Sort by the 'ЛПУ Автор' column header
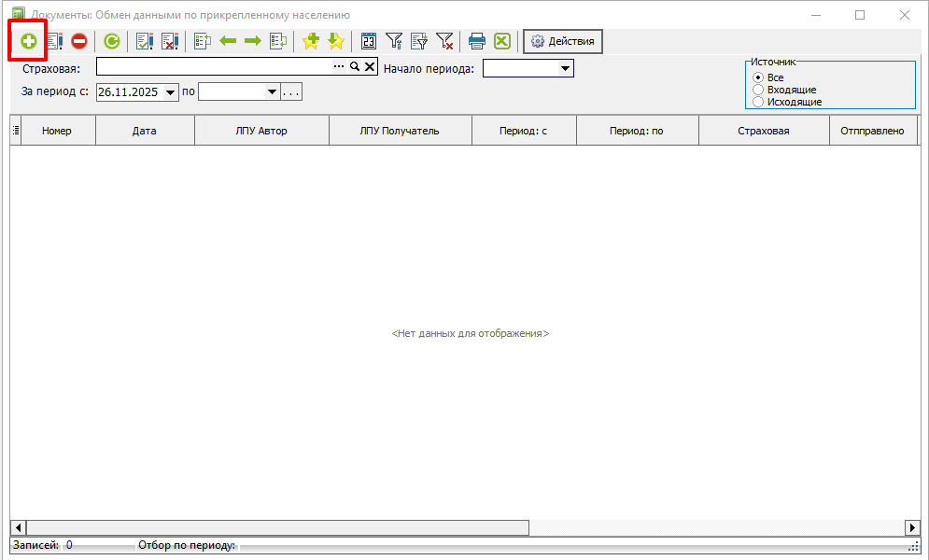Image resolution: width=929 pixels, height=560 pixels. click(261, 131)
